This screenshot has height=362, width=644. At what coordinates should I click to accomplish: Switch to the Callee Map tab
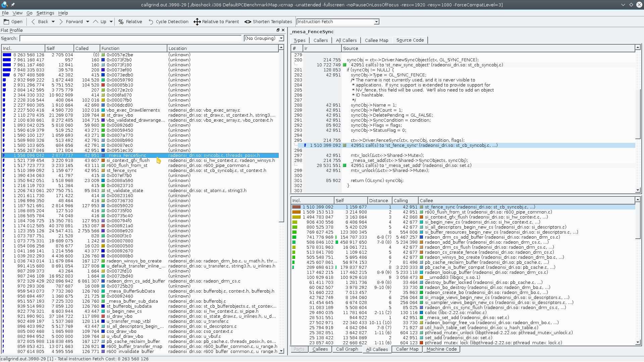click(x=376, y=40)
